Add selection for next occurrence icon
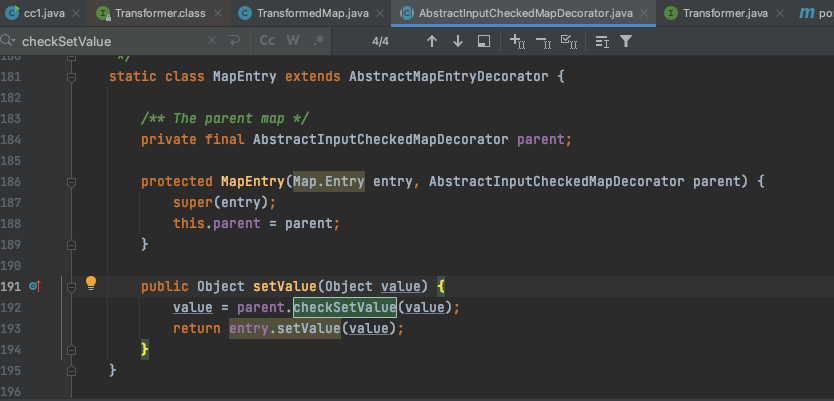 point(517,41)
